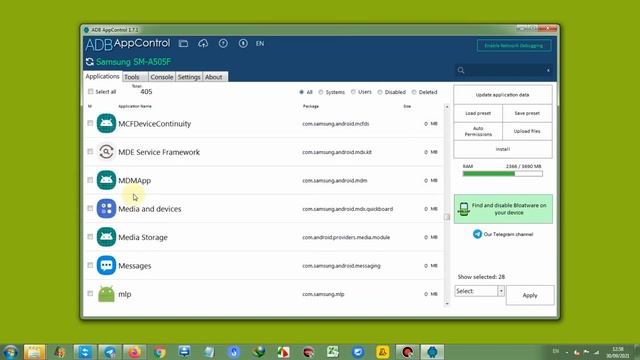Show only Deleted apps
Image resolution: width=640 pixels, height=360 pixels.
pyautogui.click(x=414, y=92)
